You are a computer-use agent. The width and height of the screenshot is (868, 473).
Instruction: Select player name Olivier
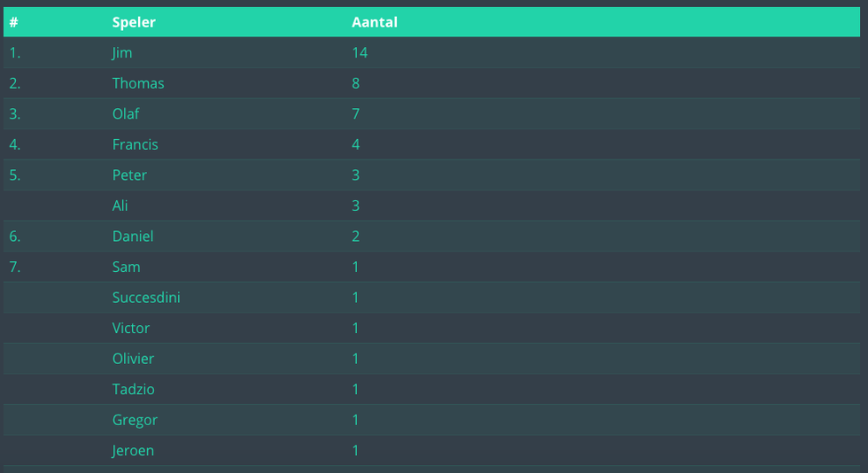(x=134, y=359)
